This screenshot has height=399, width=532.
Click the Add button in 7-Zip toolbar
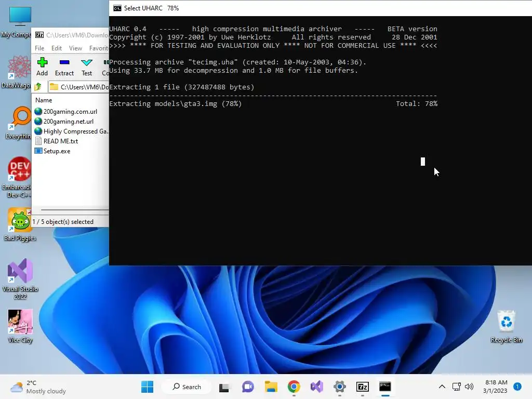(x=42, y=67)
